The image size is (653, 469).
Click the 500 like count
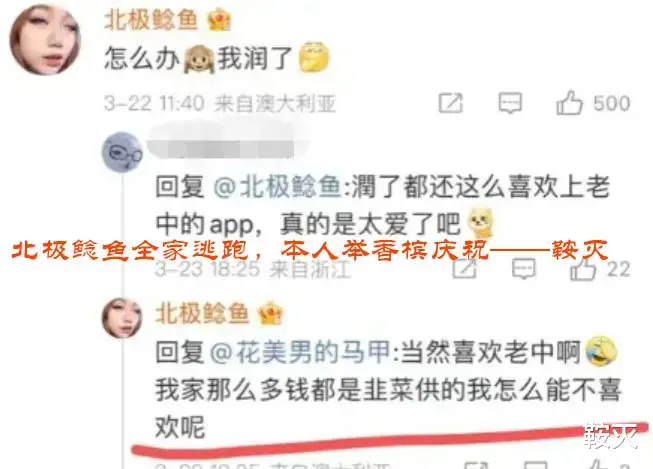click(x=611, y=103)
